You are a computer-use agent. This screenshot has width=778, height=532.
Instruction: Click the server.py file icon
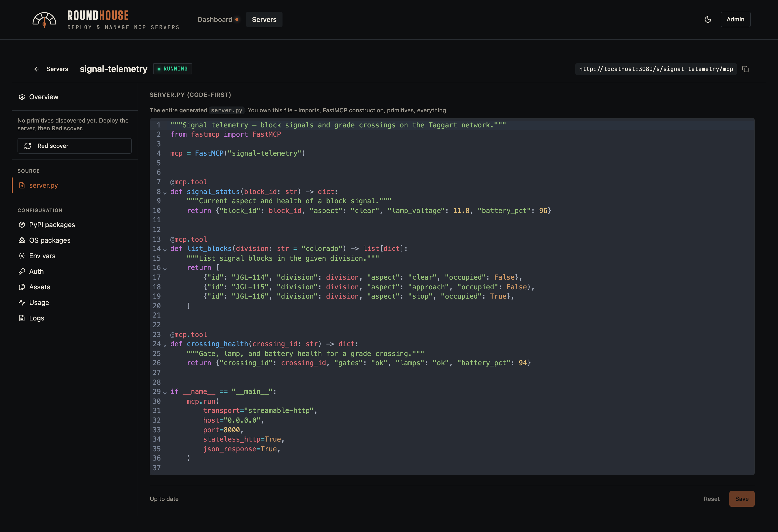[22, 185]
